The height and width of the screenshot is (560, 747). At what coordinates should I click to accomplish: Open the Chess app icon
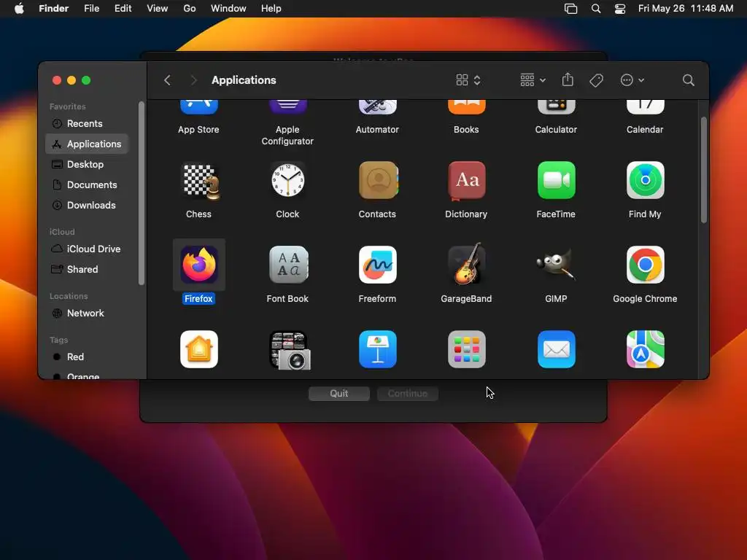point(201,181)
